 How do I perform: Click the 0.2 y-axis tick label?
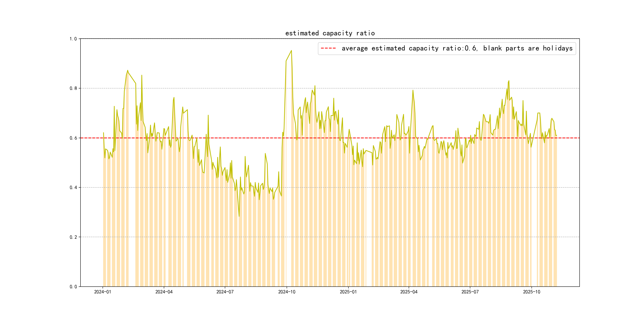coord(73,237)
